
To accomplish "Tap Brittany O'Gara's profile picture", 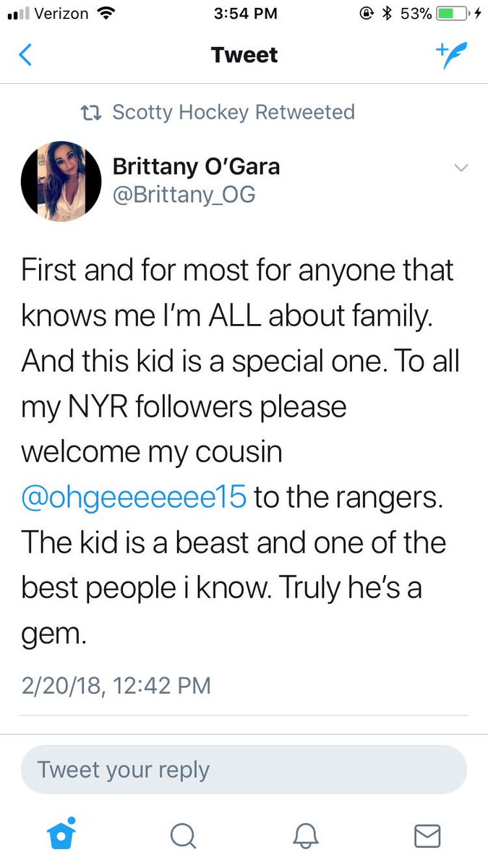I will coord(61,180).
